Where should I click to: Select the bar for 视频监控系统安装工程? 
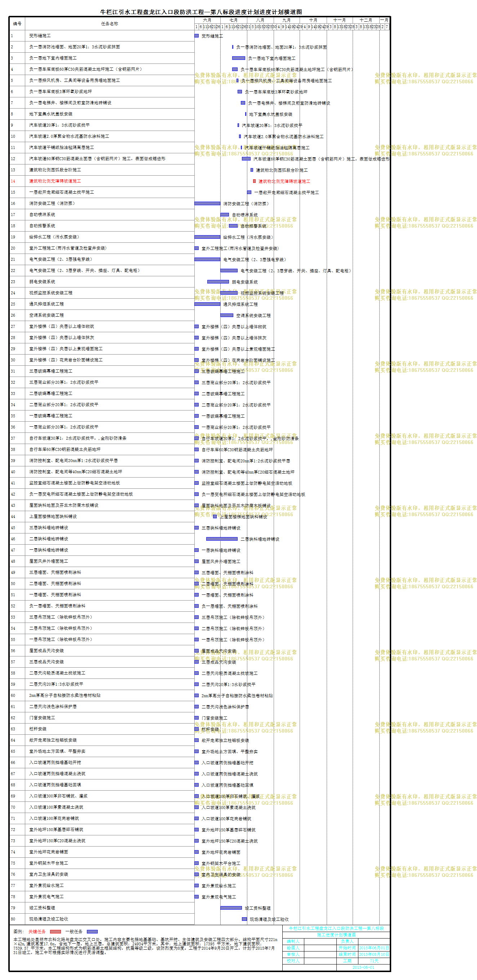pos(229,293)
